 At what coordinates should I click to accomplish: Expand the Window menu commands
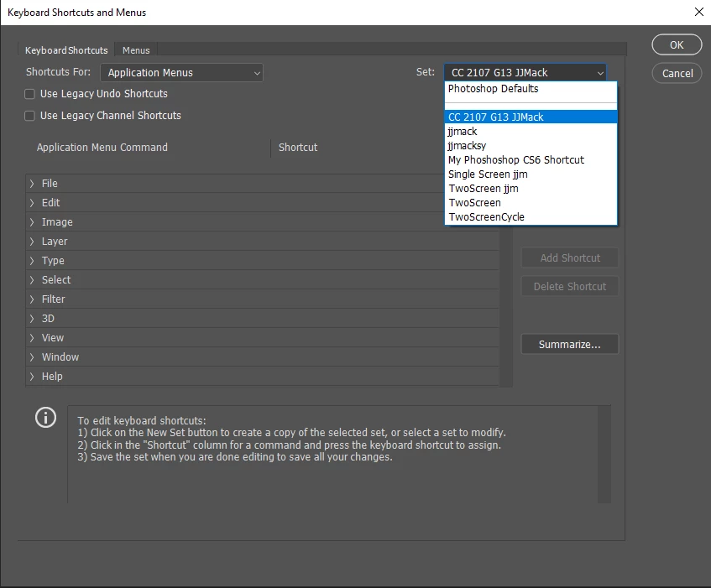click(32, 357)
